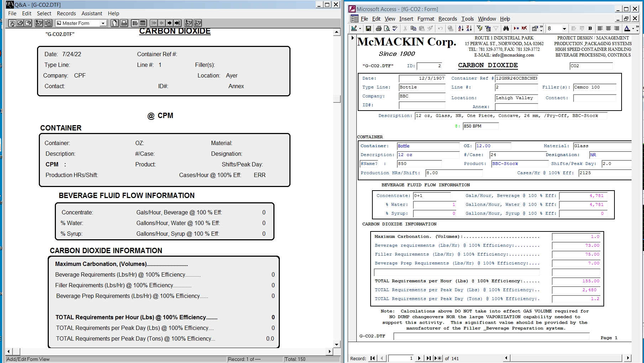Click the Properties icon in Access toolbar
The image size is (644, 363).
click(535, 28)
